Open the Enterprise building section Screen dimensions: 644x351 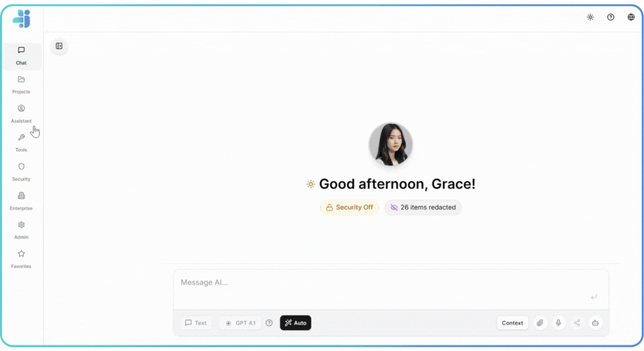point(21,201)
